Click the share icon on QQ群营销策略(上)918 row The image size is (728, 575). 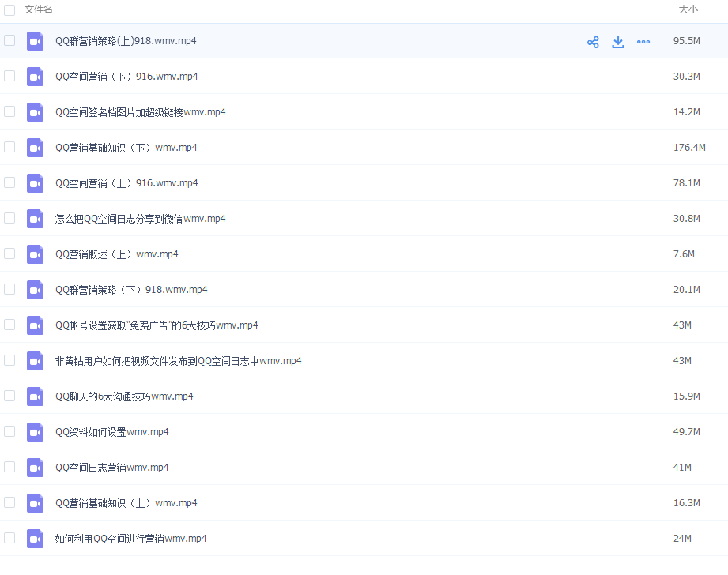[x=593, y=42]
